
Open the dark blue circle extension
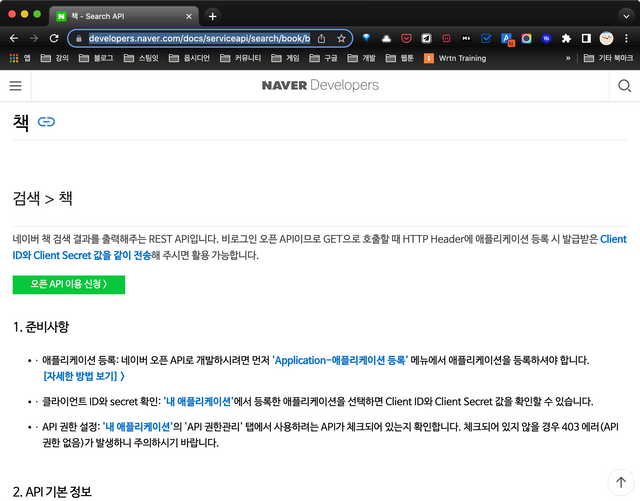coord(546,38)
